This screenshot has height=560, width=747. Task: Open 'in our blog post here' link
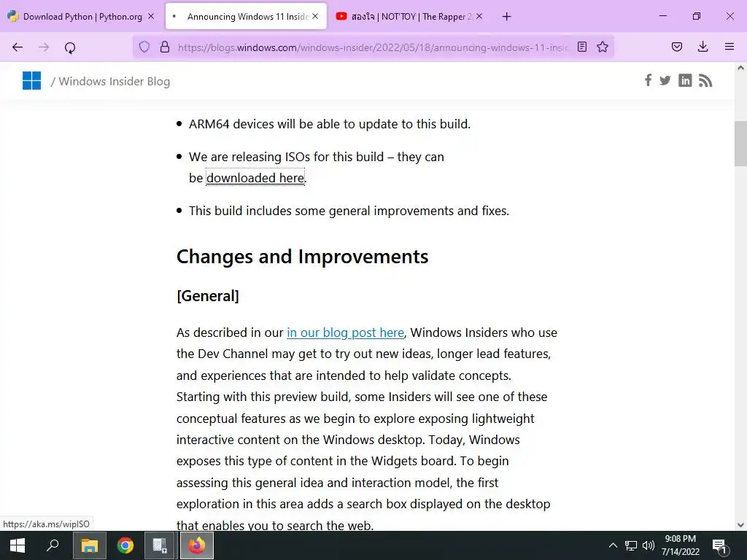click(x=345, y=332)
